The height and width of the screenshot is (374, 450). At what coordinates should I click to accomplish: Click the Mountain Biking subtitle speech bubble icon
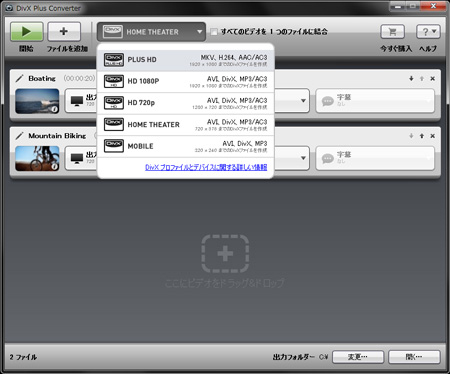(x=328, y=158)
